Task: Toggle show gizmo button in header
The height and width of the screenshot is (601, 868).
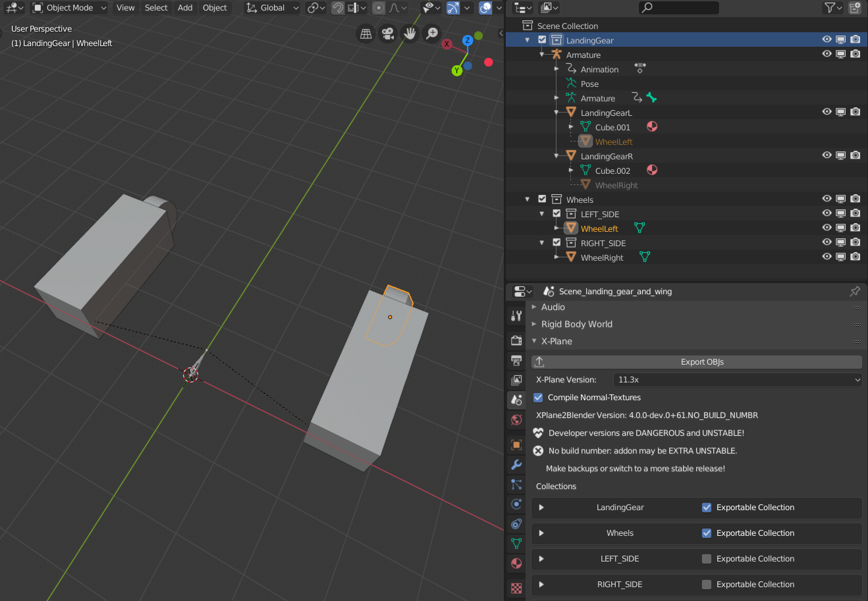Action: click(x=453, y=8)
